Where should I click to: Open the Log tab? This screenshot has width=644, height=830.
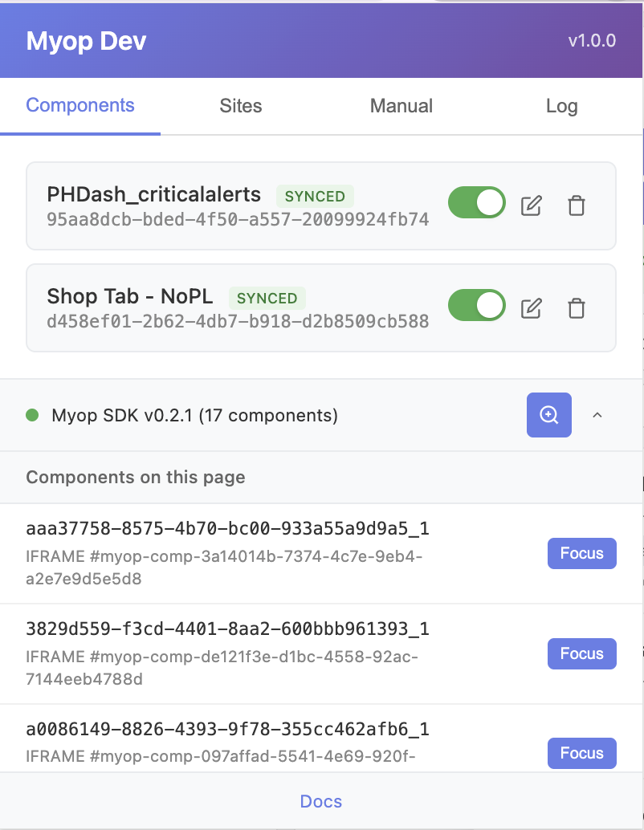[x=561, y=106]
